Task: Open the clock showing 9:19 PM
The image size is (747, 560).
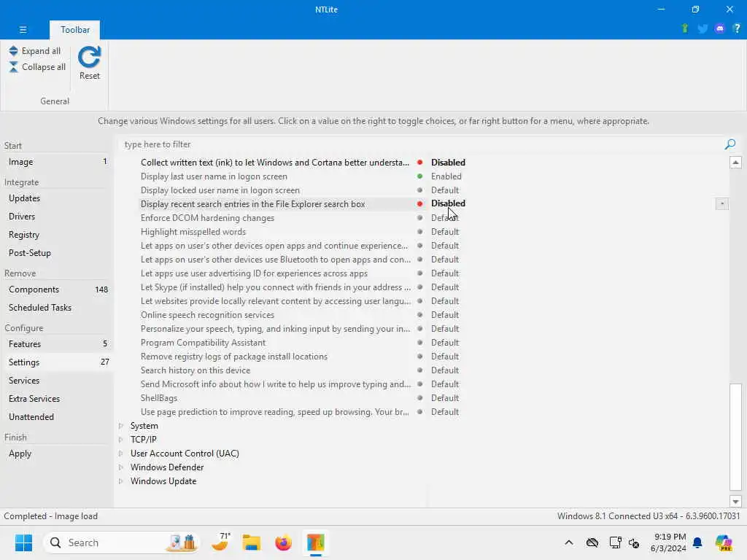Action: pyautogui.click(x=668, y=542)
